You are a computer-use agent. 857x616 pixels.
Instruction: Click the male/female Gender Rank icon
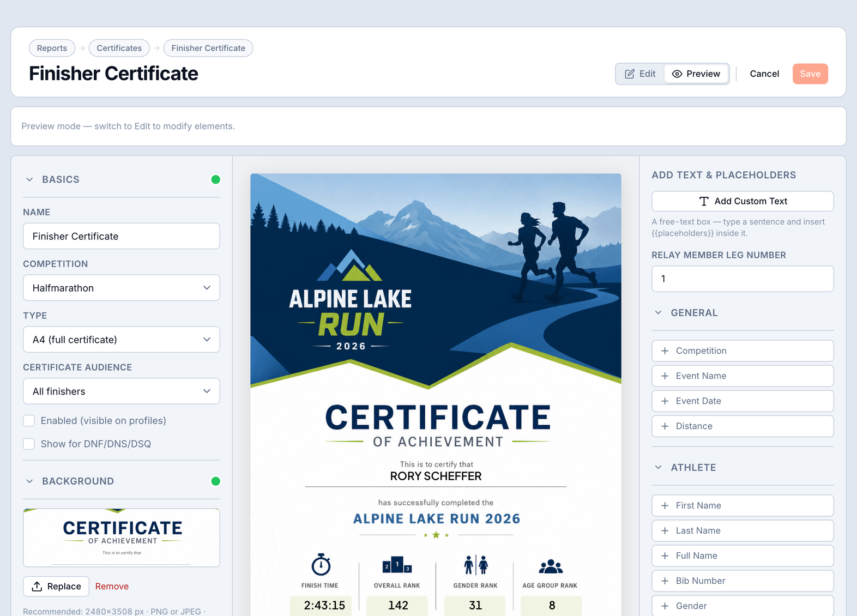coord(476,565)
